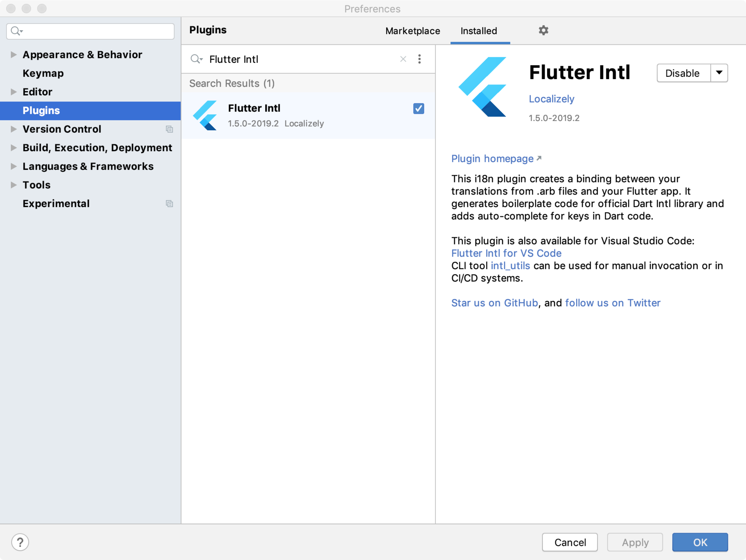Open the Flutter Intl for VS Code link
Viewport: 746px width, 560px height.
pos(506,253)
